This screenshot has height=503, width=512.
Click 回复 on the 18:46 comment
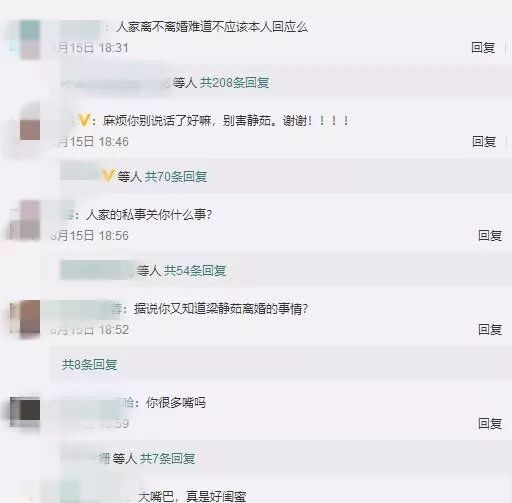(x=484, y=142)
